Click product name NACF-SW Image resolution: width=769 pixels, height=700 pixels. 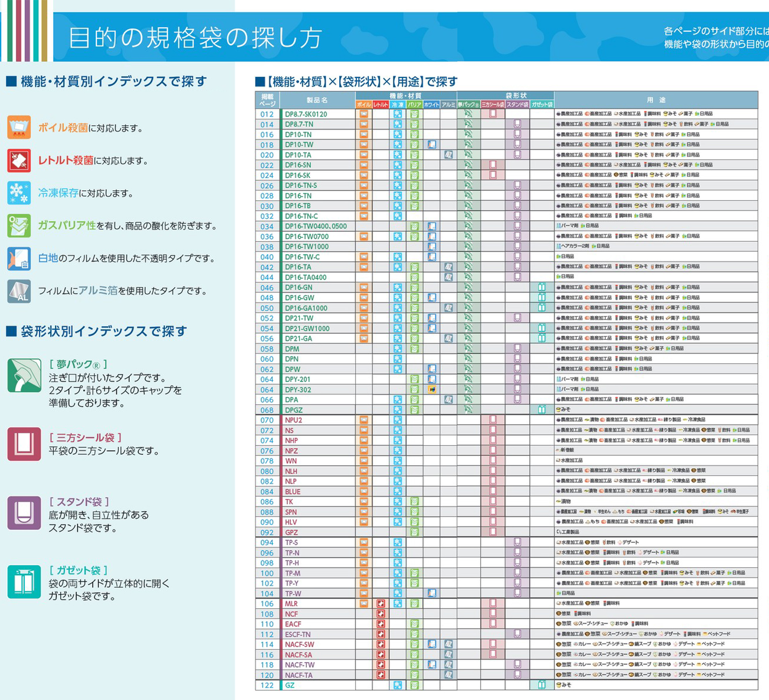[300, 644]
